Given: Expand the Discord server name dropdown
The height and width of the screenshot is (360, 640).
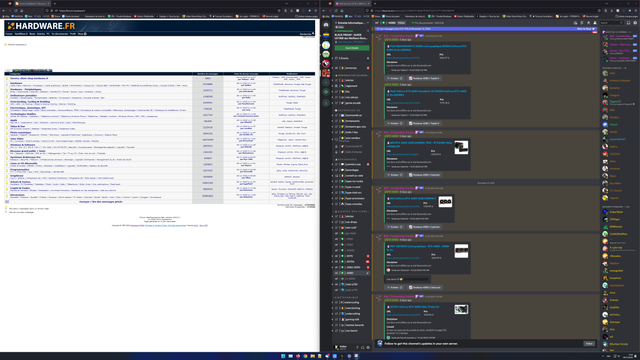Looking at the screenshot, I should point(368,23).
